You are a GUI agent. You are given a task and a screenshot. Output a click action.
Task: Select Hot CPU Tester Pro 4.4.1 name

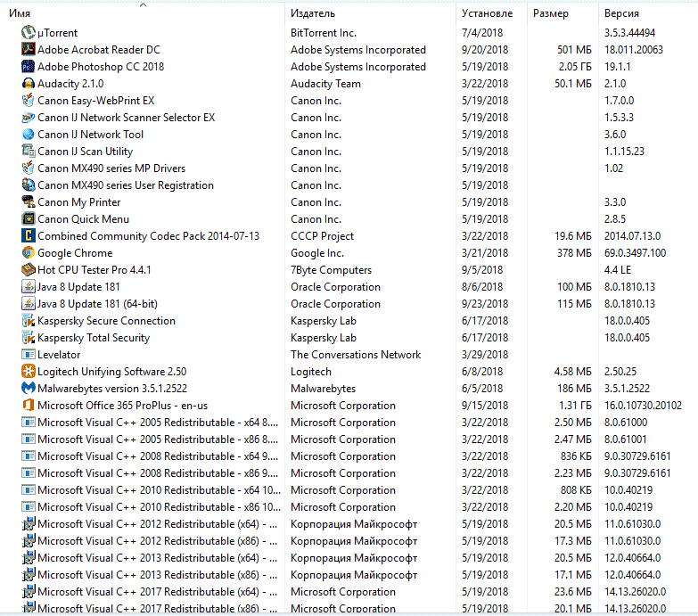coord(94,270)
